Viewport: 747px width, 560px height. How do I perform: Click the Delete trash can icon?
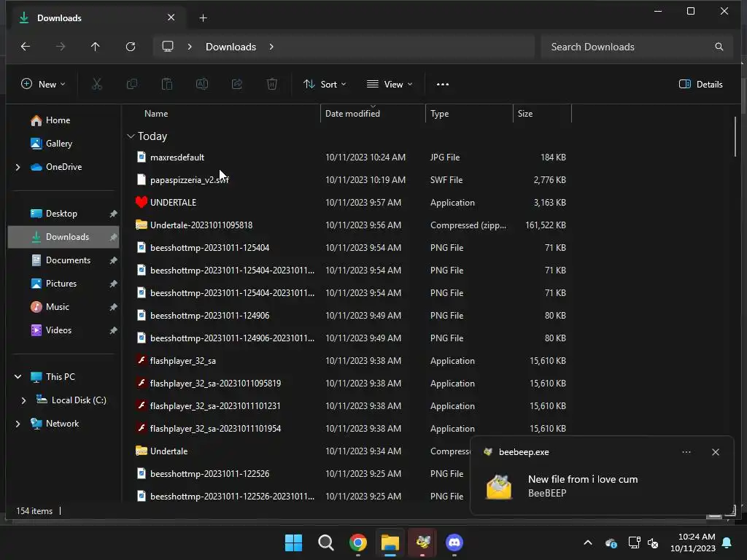272,85
